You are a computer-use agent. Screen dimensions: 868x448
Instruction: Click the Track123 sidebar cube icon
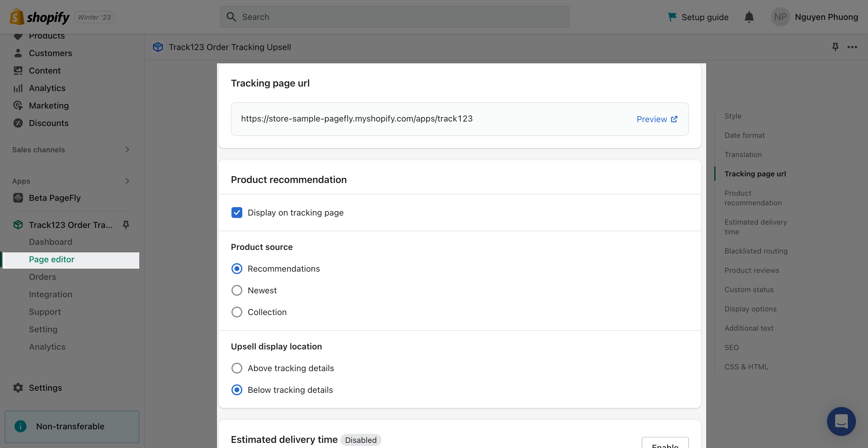[x=18, y=225]
